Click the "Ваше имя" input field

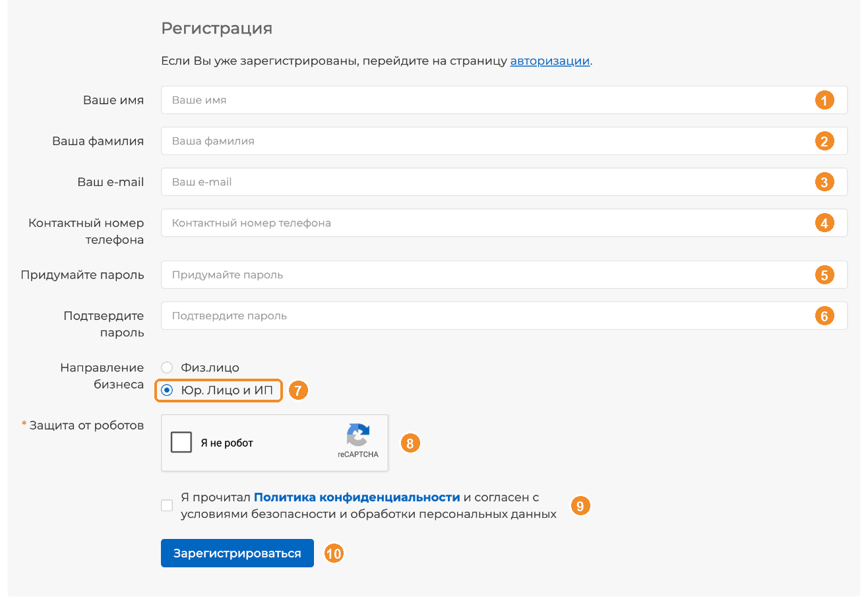(x=504, y=100)
